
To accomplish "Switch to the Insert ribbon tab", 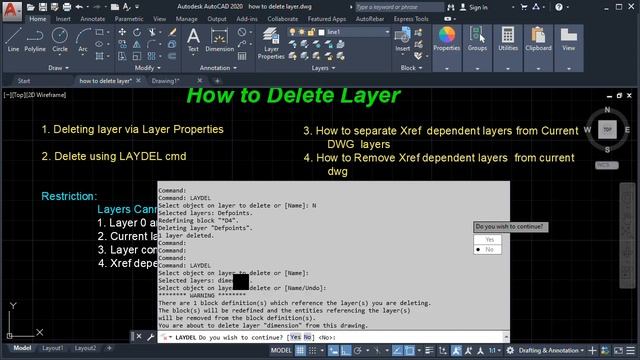I will (x=63, y=19).
